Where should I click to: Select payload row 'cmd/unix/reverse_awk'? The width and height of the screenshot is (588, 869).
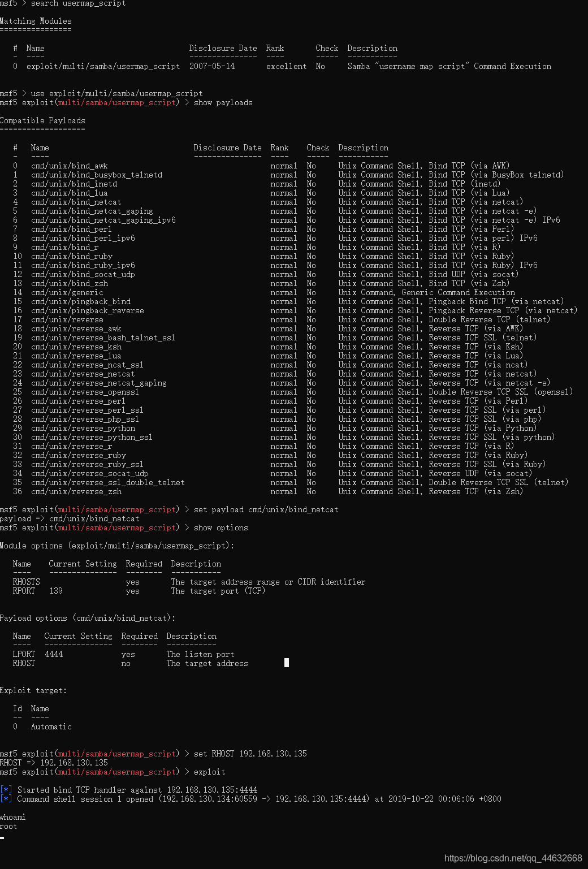click(268, 328)
